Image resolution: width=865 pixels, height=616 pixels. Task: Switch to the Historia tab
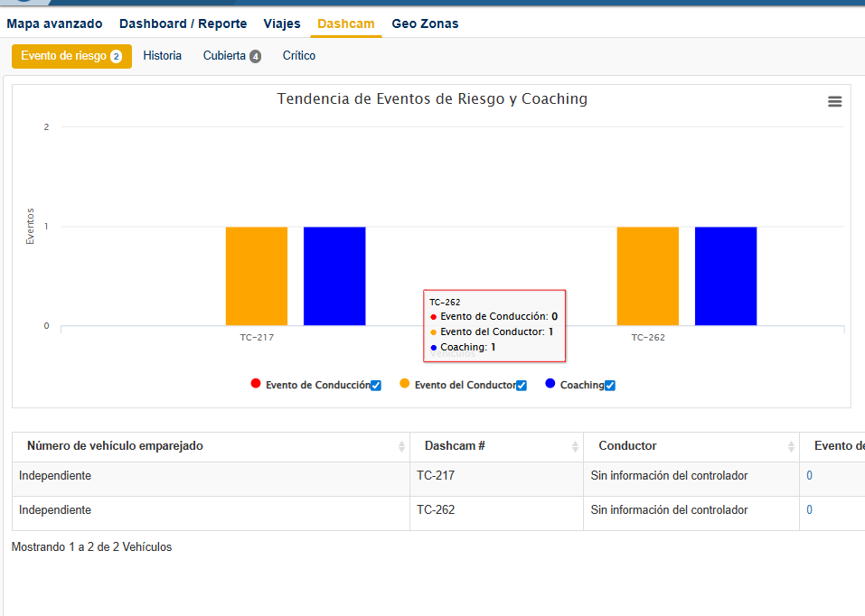point(162,56)
